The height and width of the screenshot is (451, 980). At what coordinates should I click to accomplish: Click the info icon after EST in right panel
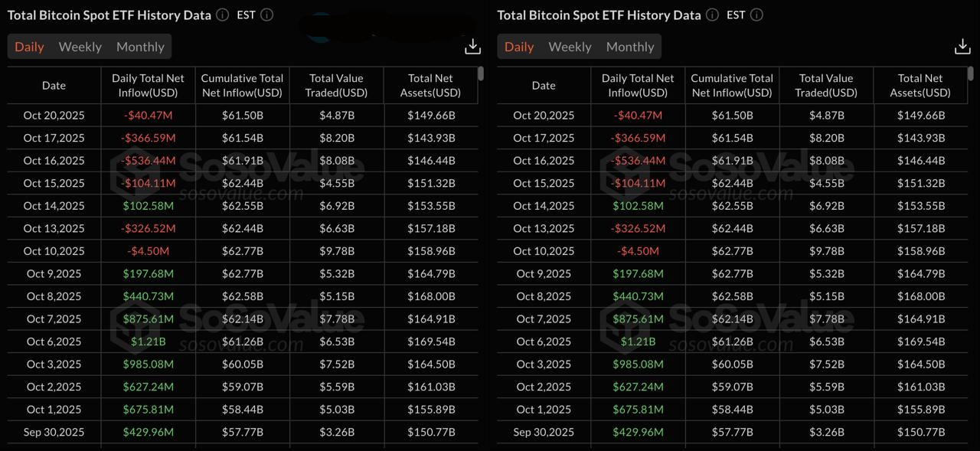[756, 15]
